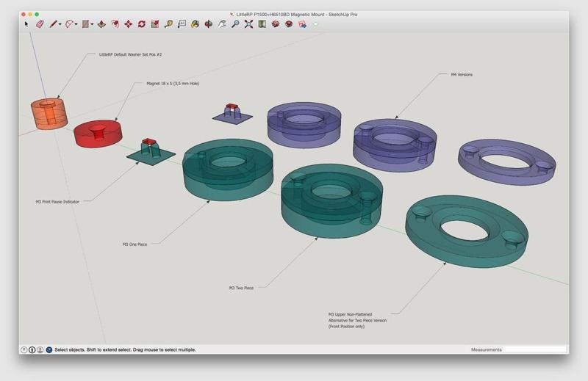Select the red Magnet disc
This screenshot has width=588, height=381.
(98, 134)
